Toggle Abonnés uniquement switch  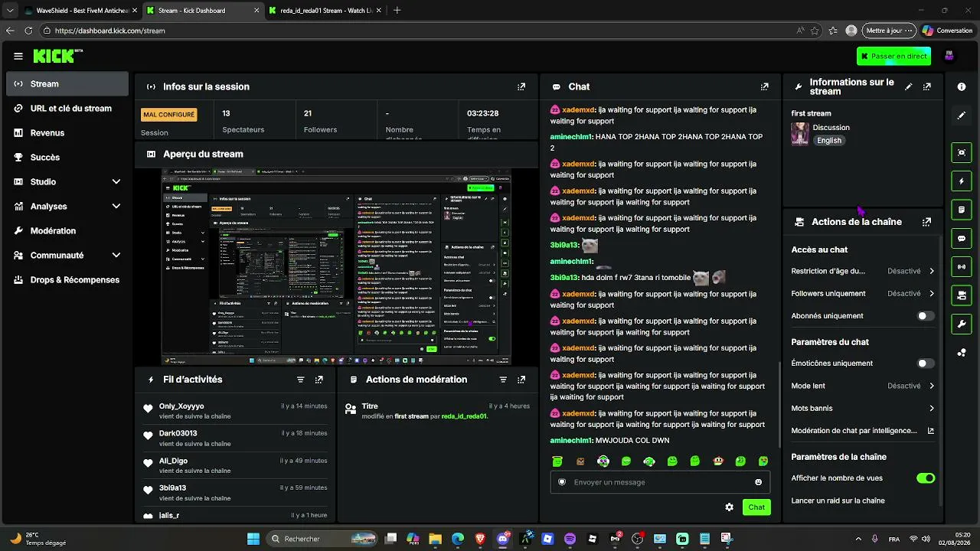click(x=926, y=316)
